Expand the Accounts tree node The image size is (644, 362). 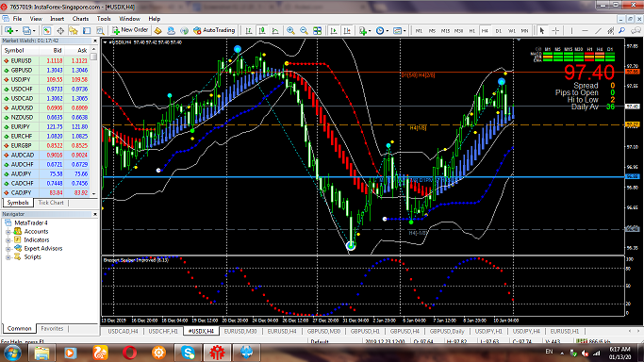pyautogui.click(x=8, y=232)
